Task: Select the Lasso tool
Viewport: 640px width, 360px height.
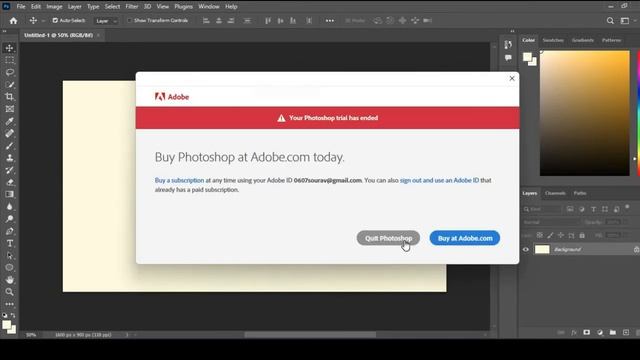Action: 9,72
